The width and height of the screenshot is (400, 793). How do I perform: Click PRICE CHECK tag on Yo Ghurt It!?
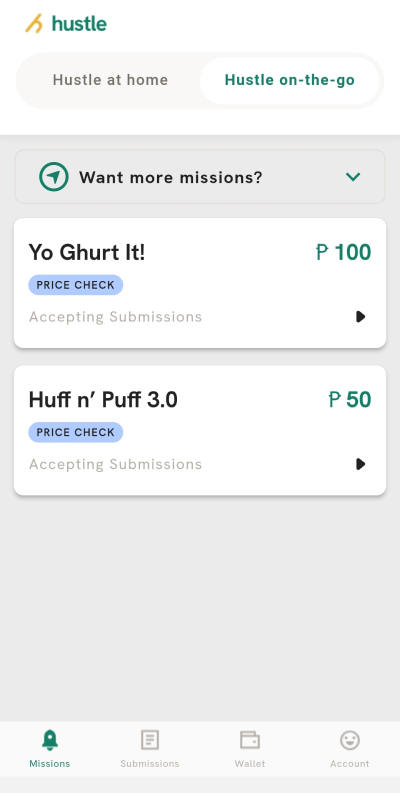tap(76, 285)
